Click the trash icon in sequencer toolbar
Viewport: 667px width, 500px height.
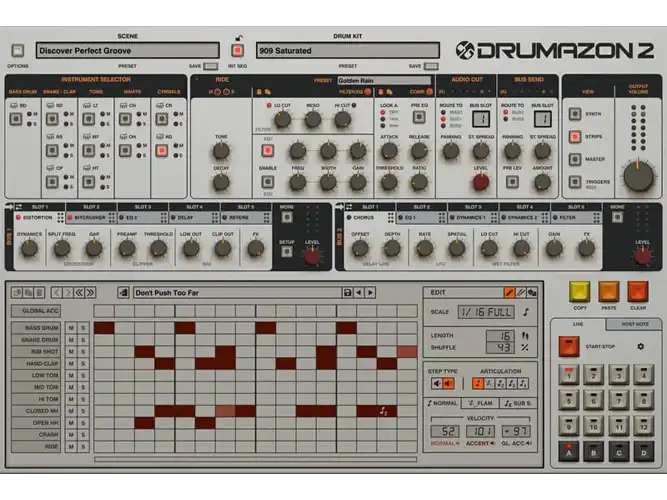point(40,293)
